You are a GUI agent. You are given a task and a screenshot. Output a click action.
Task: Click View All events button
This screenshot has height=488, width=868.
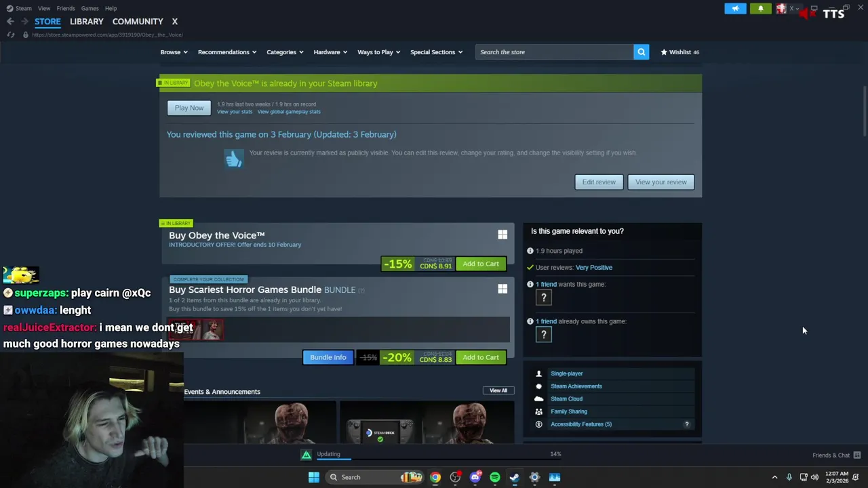[498, 390]
